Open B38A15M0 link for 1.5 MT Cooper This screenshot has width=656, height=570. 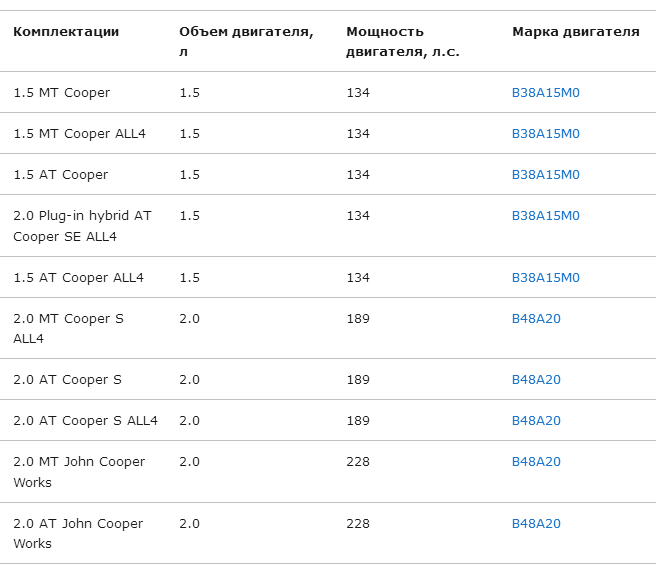click(545, 93)
